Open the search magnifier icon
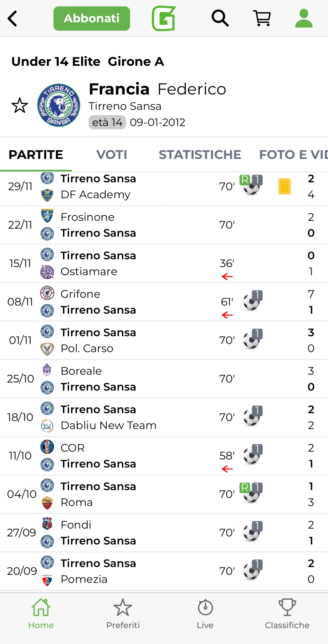Screen dimensions: 328x644 point(220,18)
